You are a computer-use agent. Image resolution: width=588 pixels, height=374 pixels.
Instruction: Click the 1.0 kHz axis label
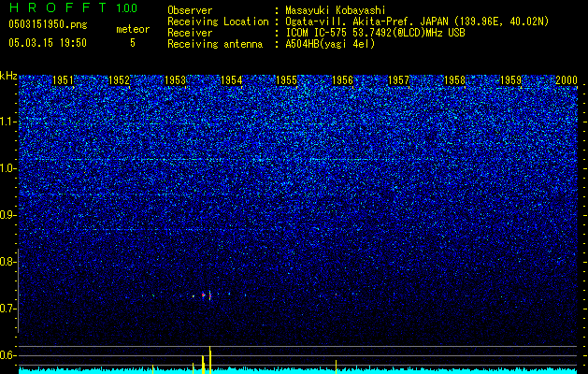pyautogui.click(x=7, y=169)
